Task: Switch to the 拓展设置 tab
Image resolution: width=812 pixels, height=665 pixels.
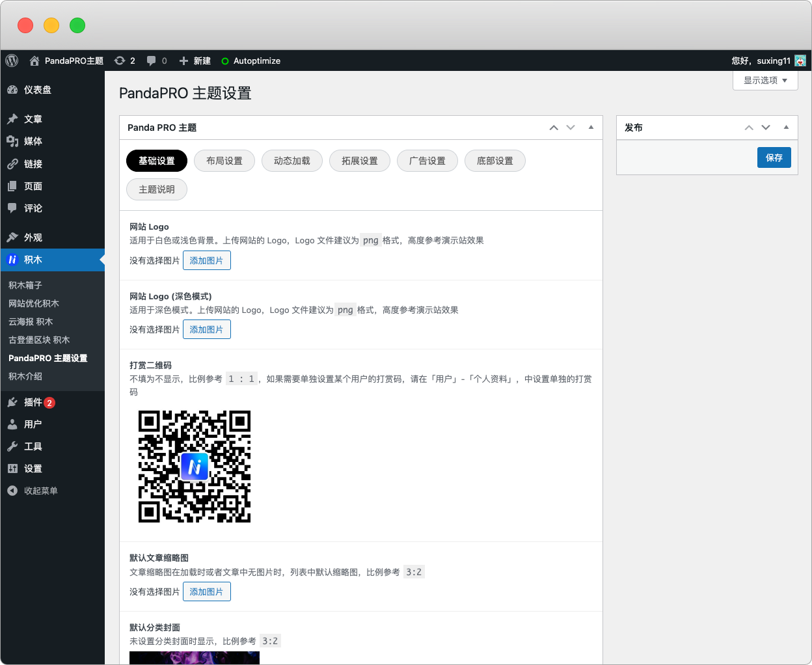Action: pyautogui.click(x=360, y=161)
